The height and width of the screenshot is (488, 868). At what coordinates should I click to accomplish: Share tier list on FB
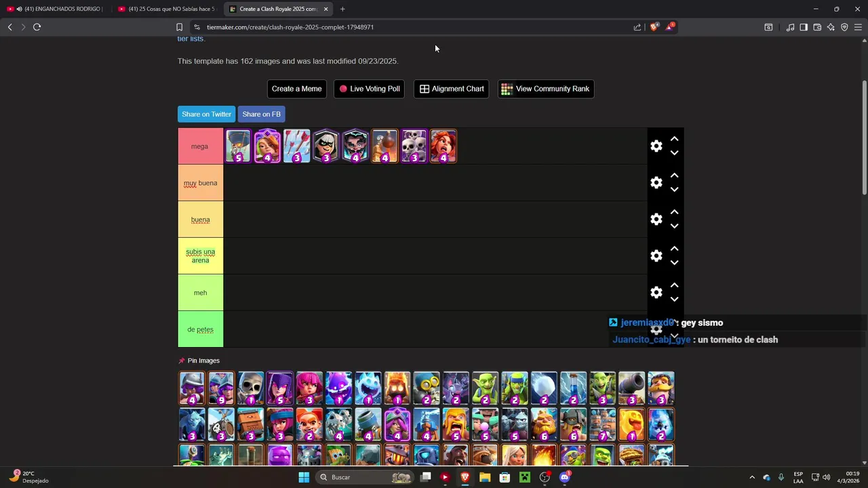261,114
